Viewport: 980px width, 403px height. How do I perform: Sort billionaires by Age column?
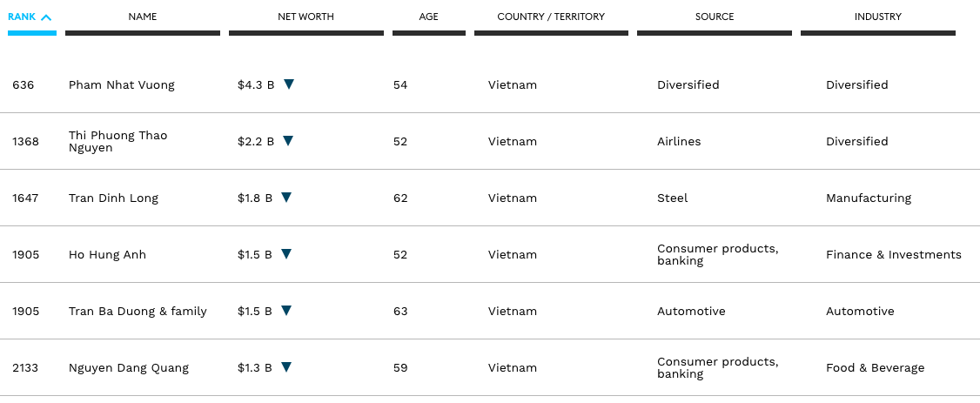(x=428, y=17)
